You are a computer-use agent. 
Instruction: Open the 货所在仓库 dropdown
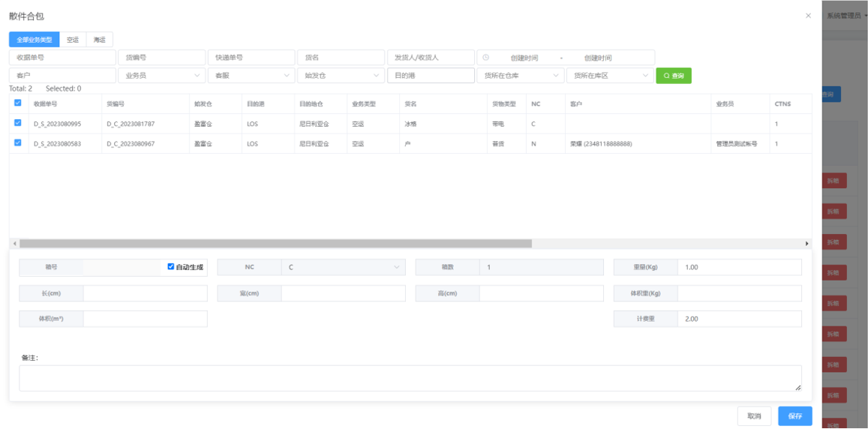click(x=521, y=75)
